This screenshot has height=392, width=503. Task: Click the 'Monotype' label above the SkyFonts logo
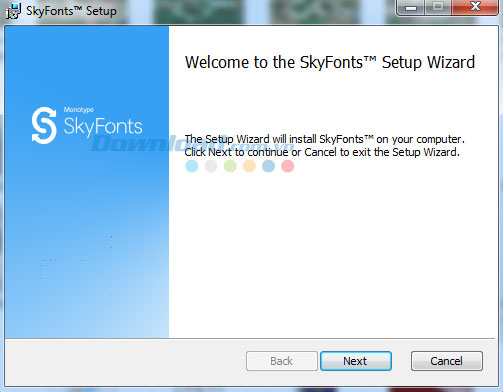79,110
